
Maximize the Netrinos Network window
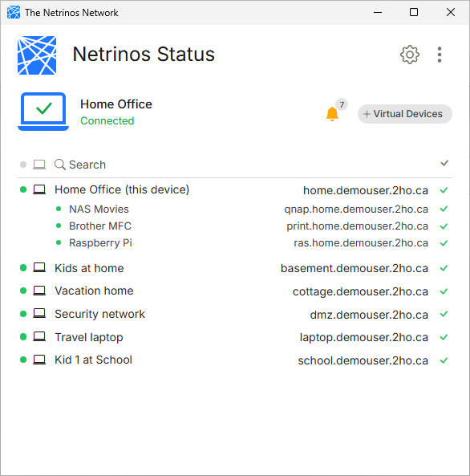coord(414,13)
